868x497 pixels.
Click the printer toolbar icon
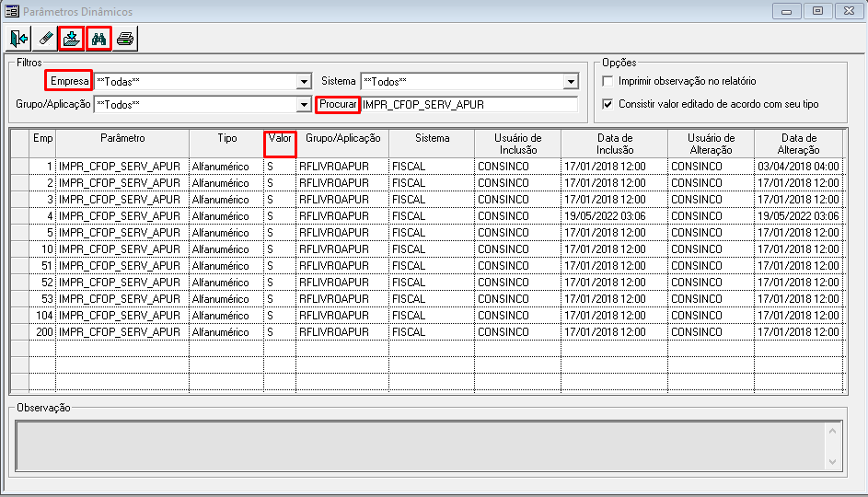(x=125, y=39)
